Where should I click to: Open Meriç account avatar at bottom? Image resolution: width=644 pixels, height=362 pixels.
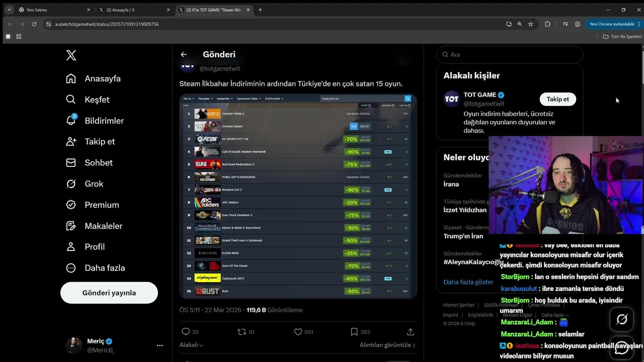[73, 345]
